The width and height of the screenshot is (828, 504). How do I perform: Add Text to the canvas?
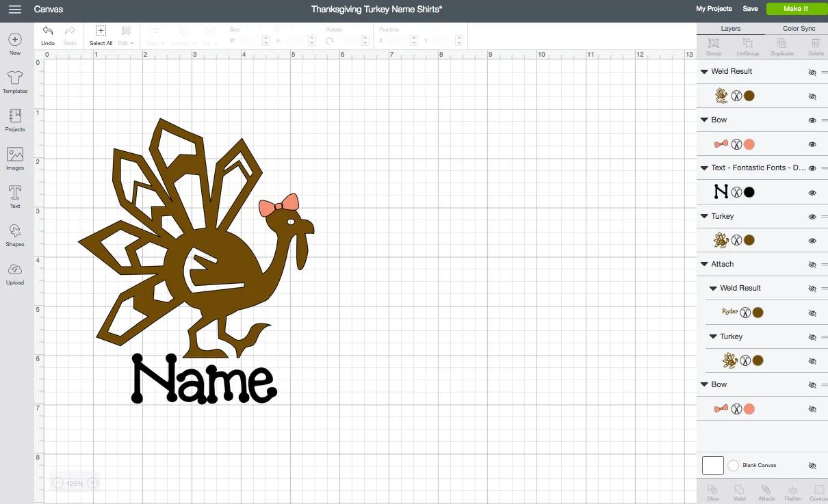point(15,197)
